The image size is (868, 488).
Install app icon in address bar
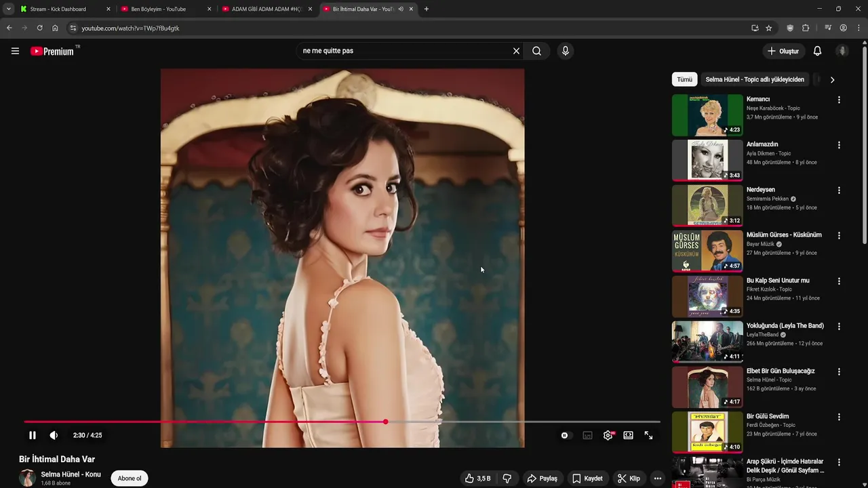755,28
